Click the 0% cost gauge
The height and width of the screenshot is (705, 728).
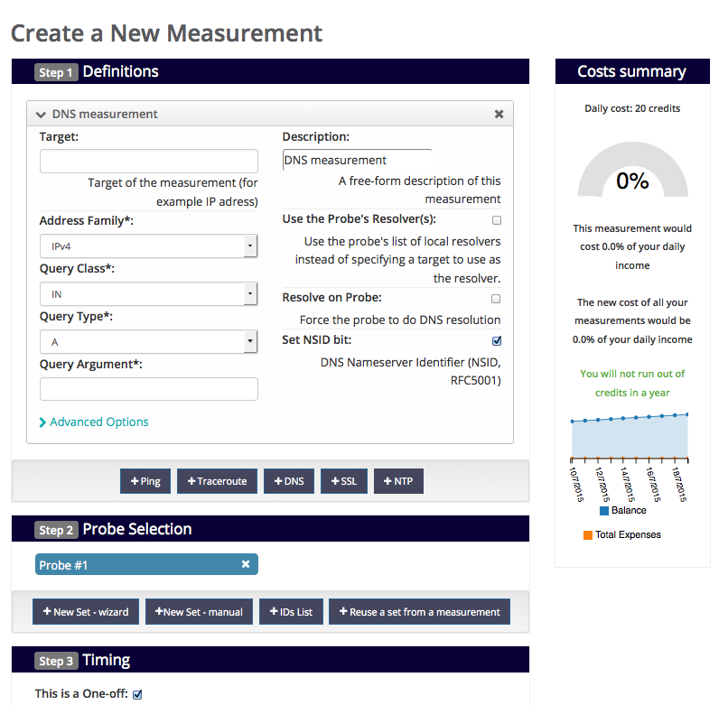(632, 171)
